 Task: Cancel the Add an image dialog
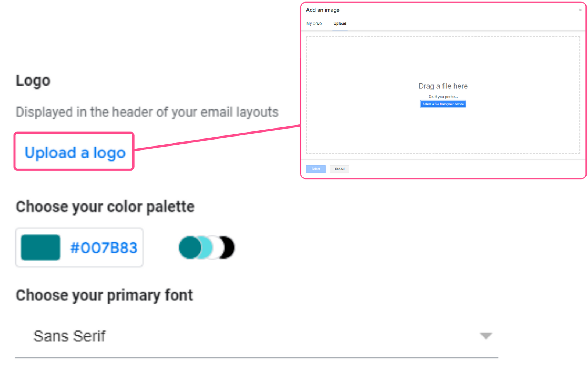pos(339,169)
